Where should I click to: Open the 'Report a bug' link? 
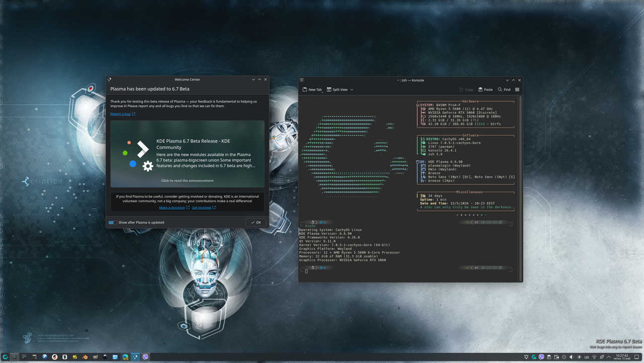(x=123, y=114)
